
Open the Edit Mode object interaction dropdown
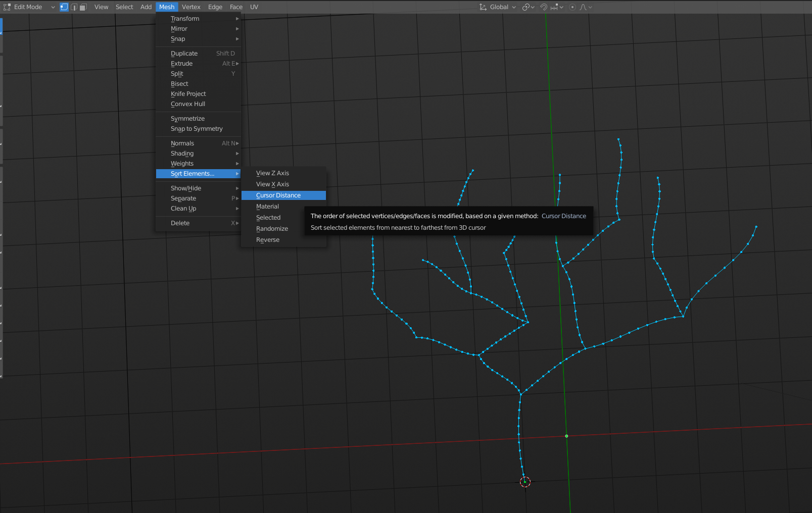point(29,7)
